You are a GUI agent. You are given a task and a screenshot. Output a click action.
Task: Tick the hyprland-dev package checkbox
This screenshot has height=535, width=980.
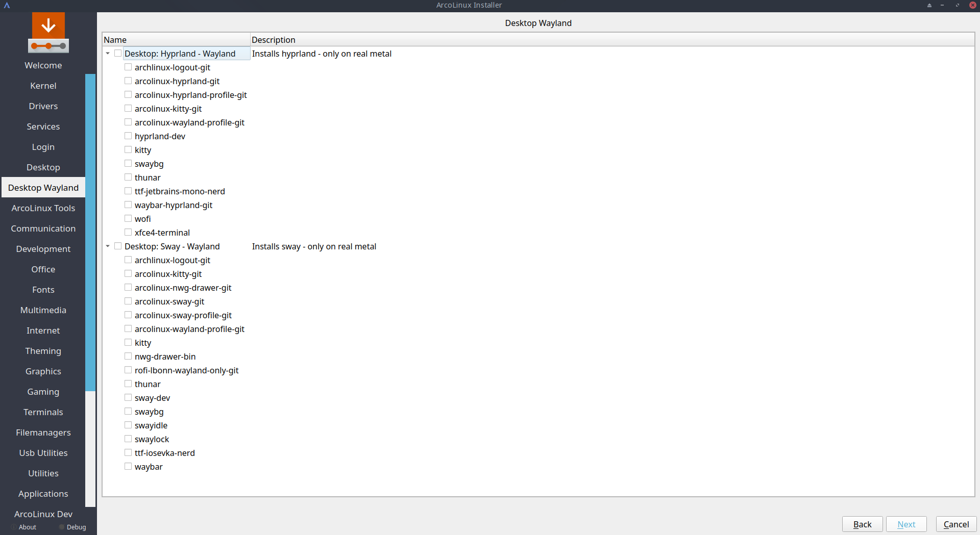pos(128,136)
